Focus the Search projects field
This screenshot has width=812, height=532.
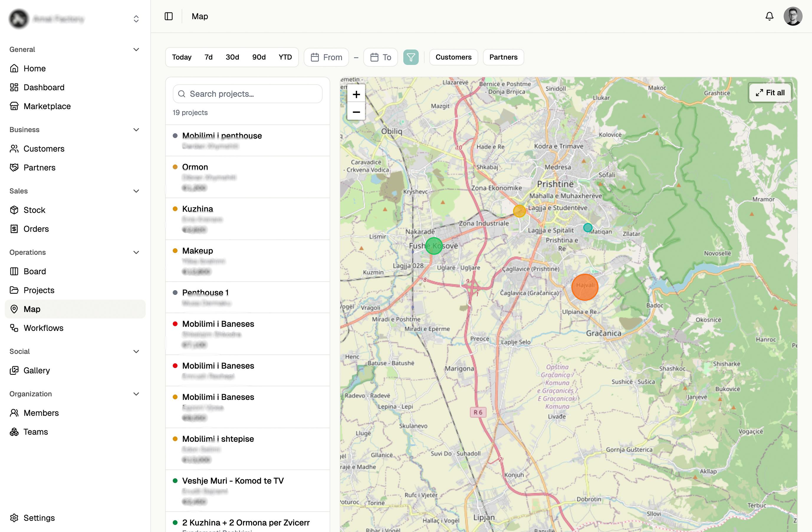point(247,94)
